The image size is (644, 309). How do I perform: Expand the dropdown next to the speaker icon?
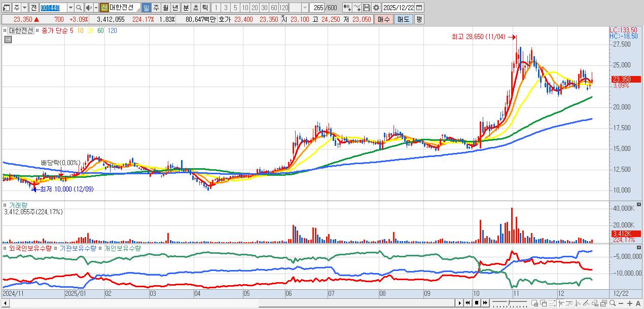(x=96, y=8)
